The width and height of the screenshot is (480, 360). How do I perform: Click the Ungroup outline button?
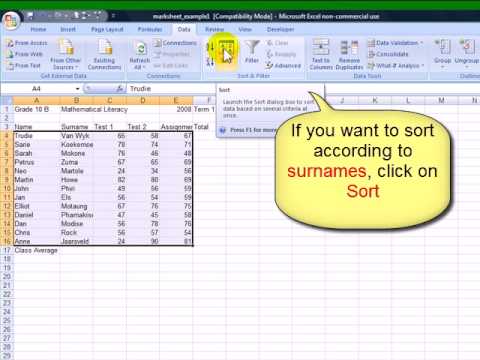[x=467, y=53]
